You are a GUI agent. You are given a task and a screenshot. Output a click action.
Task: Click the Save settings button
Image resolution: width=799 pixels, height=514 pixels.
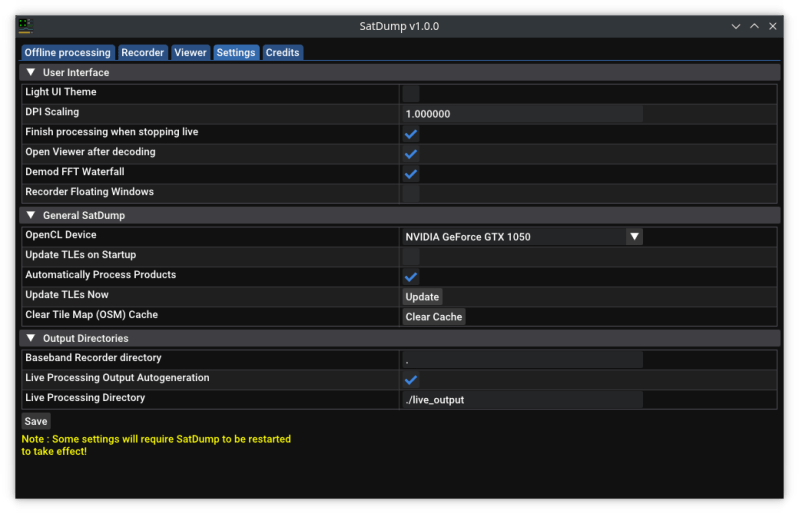pyautogui.click(x=36, y=421)
